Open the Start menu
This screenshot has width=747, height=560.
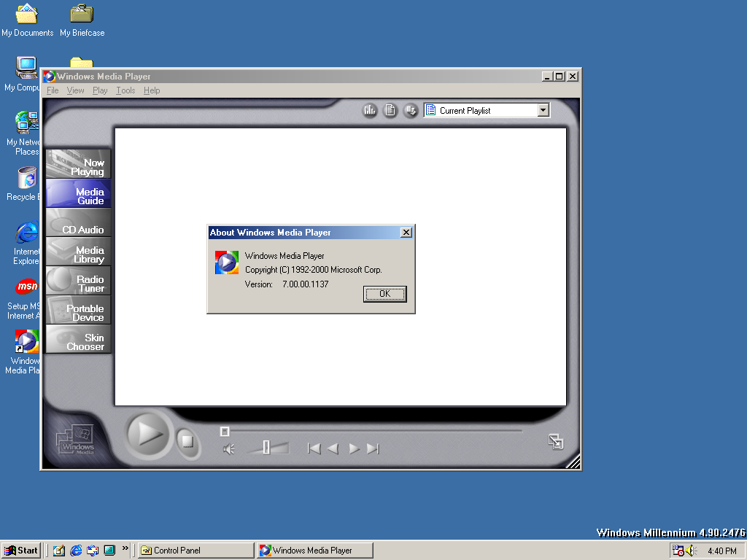coord(21,551)
